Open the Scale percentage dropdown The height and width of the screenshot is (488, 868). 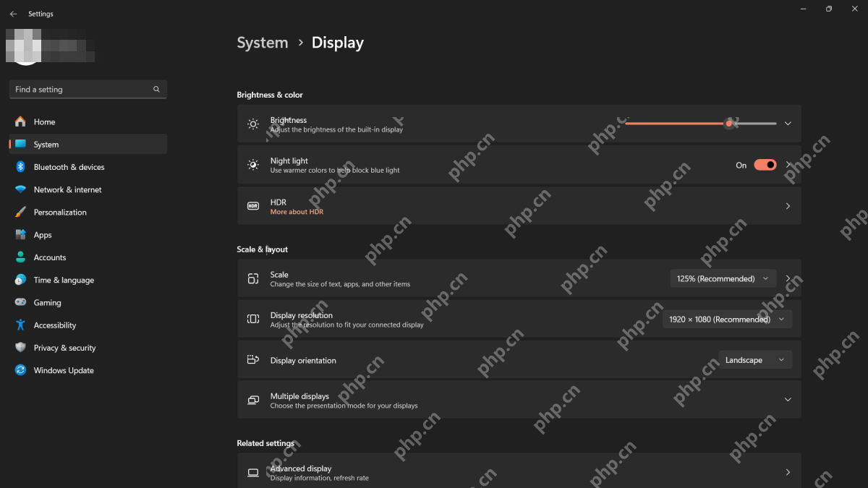click(723, 278)
